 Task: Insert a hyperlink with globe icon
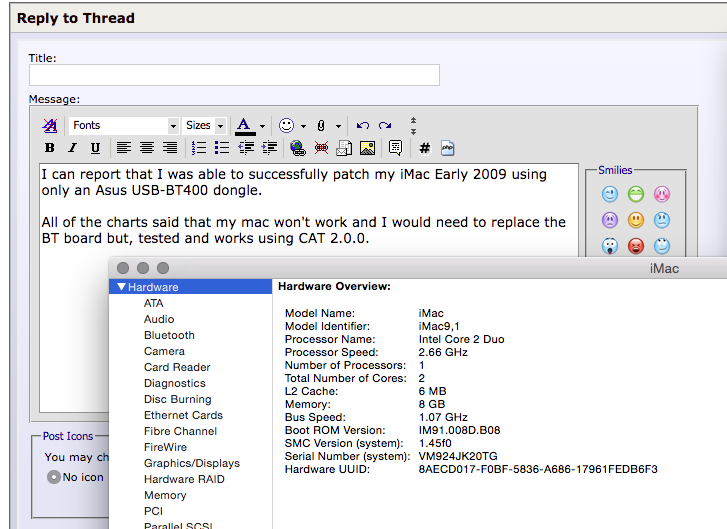tap(298, 148)
